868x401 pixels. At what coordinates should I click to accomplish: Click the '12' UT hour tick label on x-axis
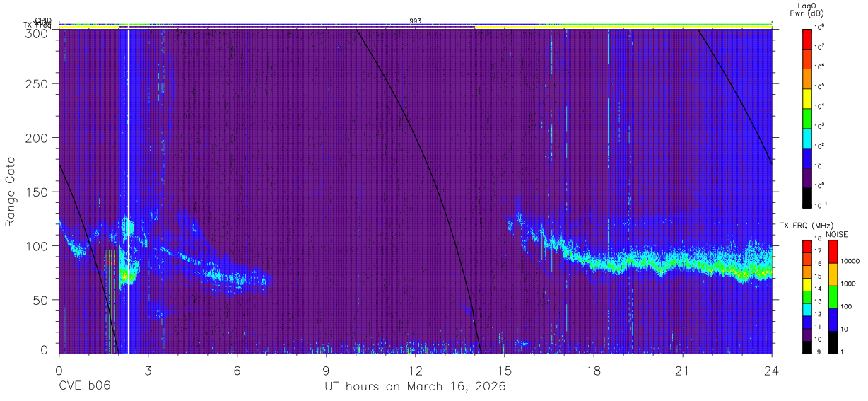click(x=415, y=370)
